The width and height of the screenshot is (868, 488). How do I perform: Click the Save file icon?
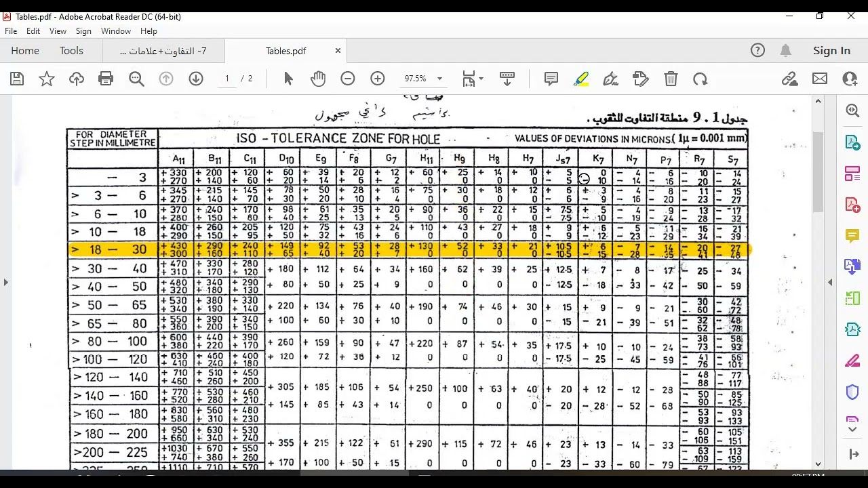(x=17, y=79)
